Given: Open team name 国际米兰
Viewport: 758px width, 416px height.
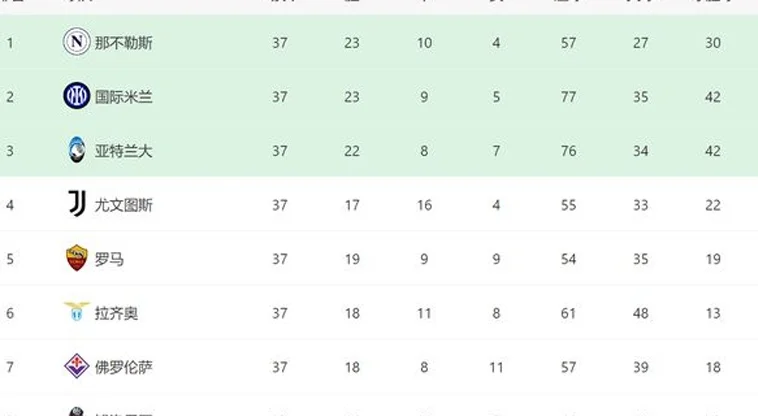Looking at the screenshot, I should (x=123, y=97).
